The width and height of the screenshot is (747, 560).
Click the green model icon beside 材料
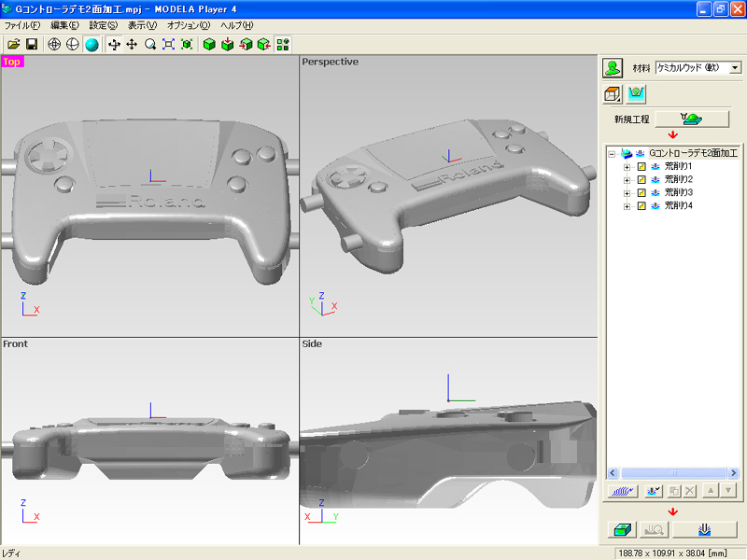point(613,68)
